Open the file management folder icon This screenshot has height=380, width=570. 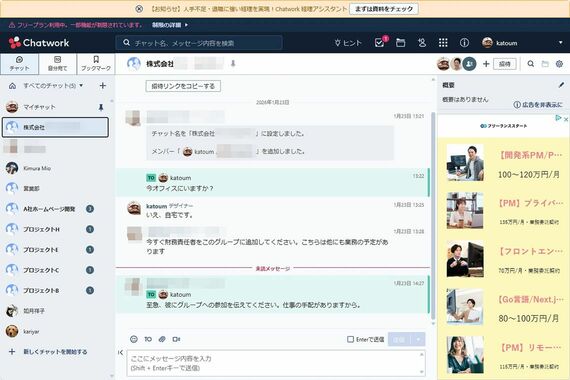(401, 43)
